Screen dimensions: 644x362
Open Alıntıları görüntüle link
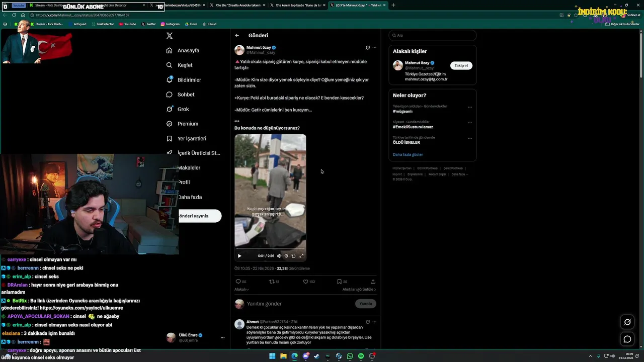pos(359,290)
